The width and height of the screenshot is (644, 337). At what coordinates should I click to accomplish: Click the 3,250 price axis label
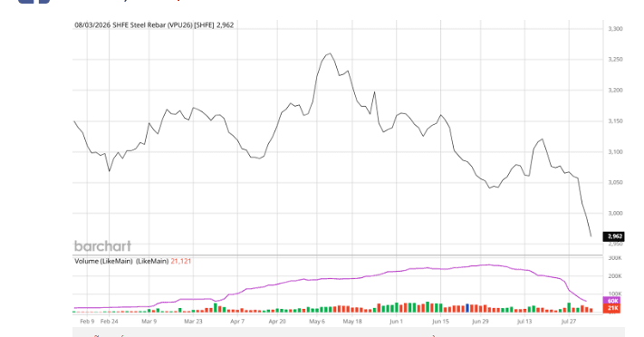click(615, 60)
